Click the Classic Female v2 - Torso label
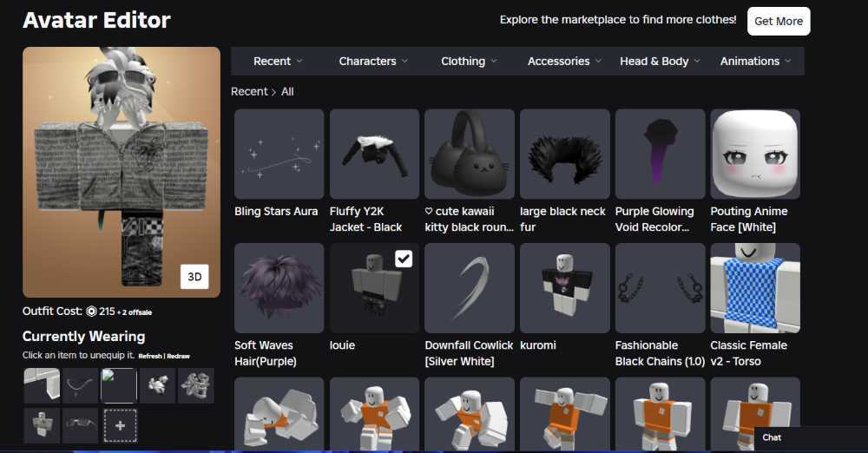The height and width of the screenshot is (453, 868). click(748, 353)
